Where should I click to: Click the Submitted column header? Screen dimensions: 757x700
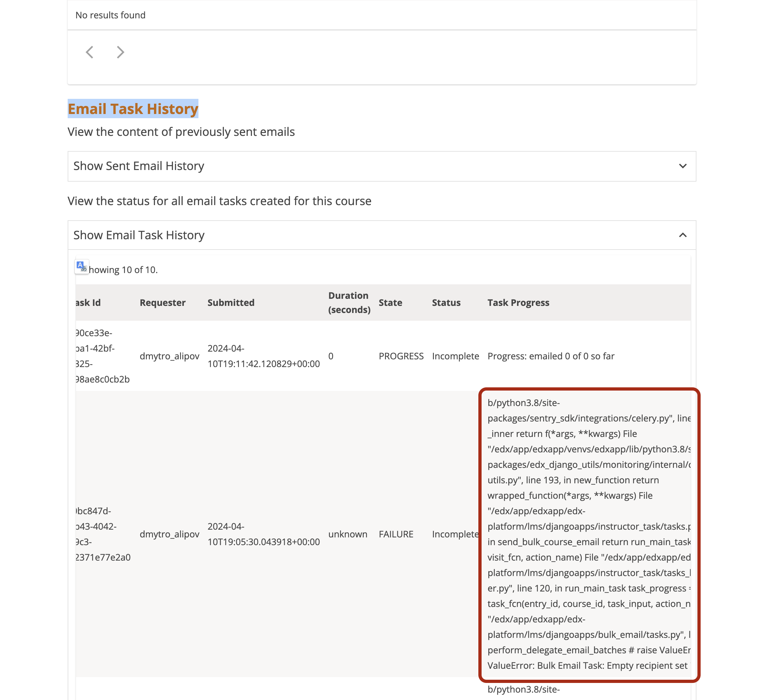click(x=231, y=303)
